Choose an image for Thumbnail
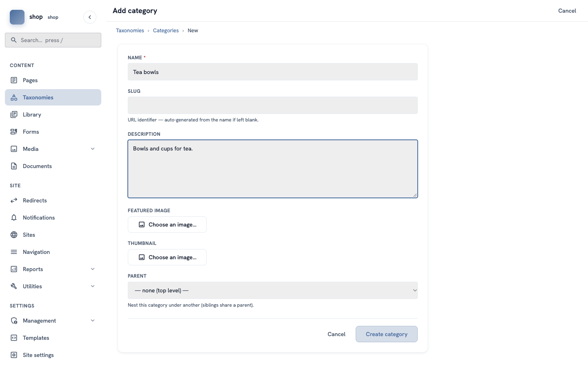 pos(167,257)
